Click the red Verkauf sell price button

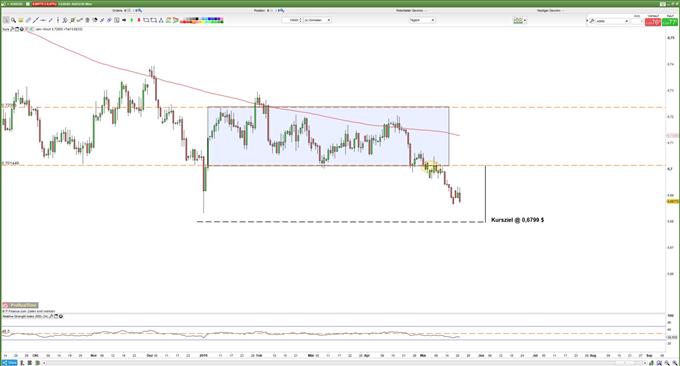[x=653, y=22]
